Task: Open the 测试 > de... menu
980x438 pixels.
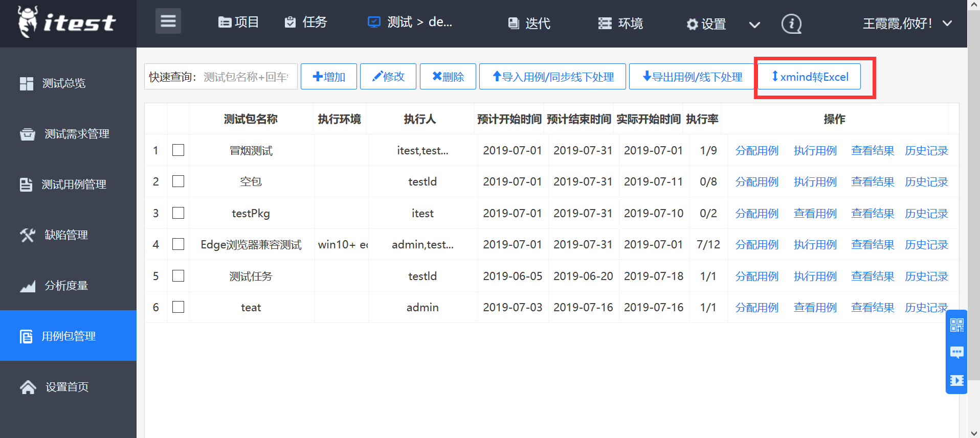Action: (410, 22)
